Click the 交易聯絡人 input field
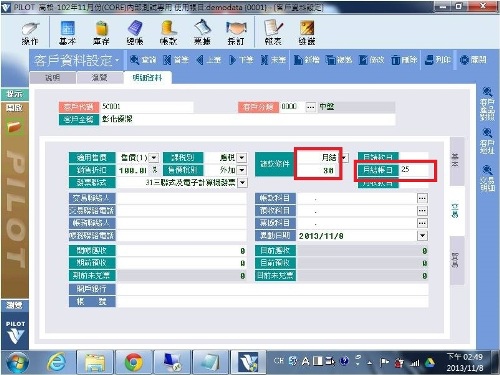Image resolution: width=500 pixels, height=375 pixels. [181, 198]
